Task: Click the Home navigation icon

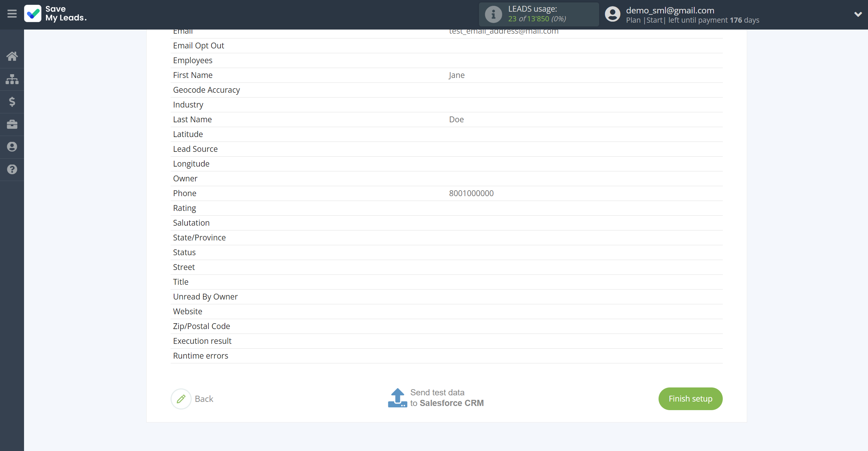Action: 12,56
